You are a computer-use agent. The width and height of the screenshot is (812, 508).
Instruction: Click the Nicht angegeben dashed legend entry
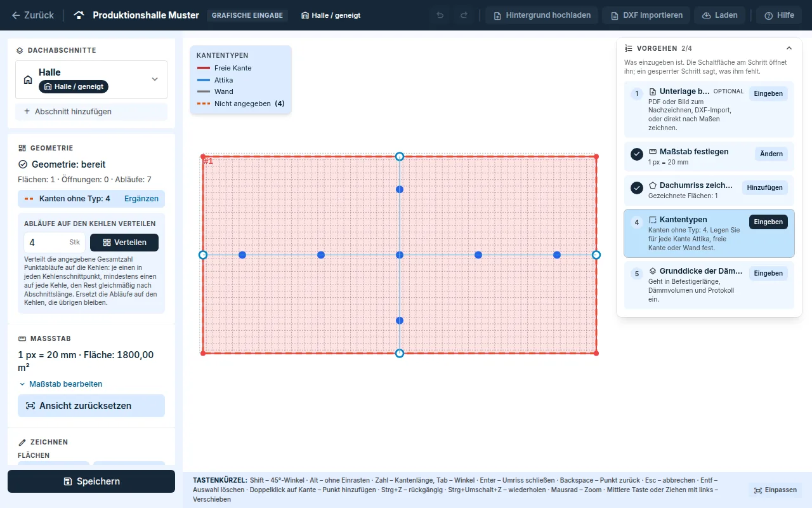coord(240,104)
